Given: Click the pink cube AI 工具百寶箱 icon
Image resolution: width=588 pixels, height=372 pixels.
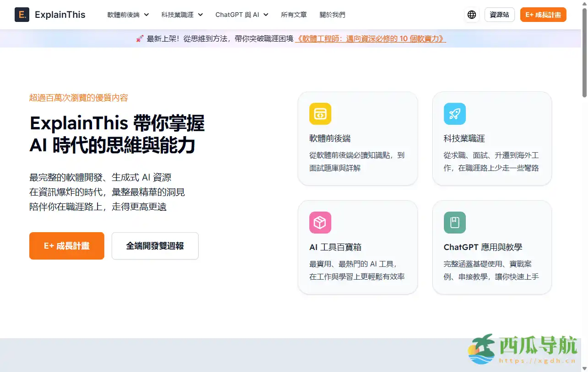Looking at the screenshot, I should click(320, 223).
